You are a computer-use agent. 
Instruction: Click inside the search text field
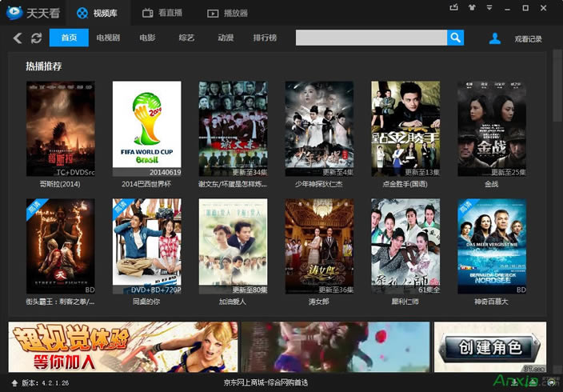click(x=370, y=38)
